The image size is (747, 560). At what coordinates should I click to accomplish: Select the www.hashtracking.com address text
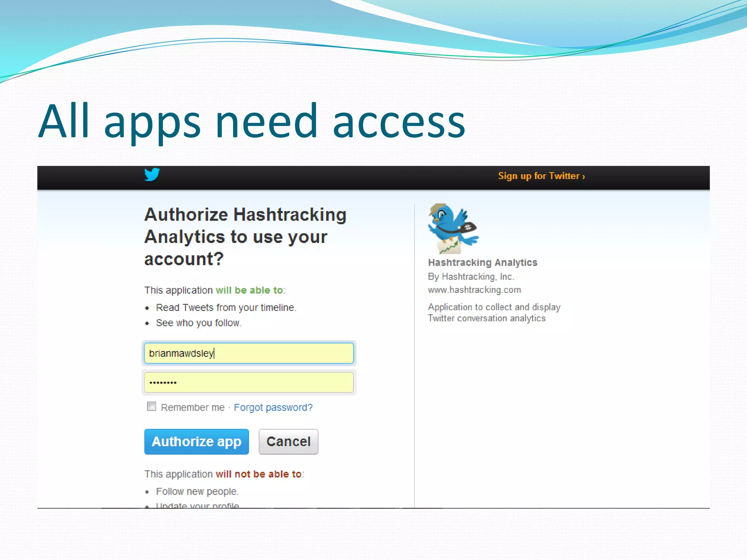point(475,290)
